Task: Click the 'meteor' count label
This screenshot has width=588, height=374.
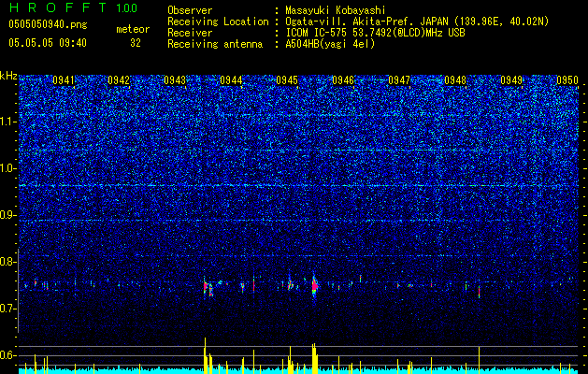Action: coord(133,29)
